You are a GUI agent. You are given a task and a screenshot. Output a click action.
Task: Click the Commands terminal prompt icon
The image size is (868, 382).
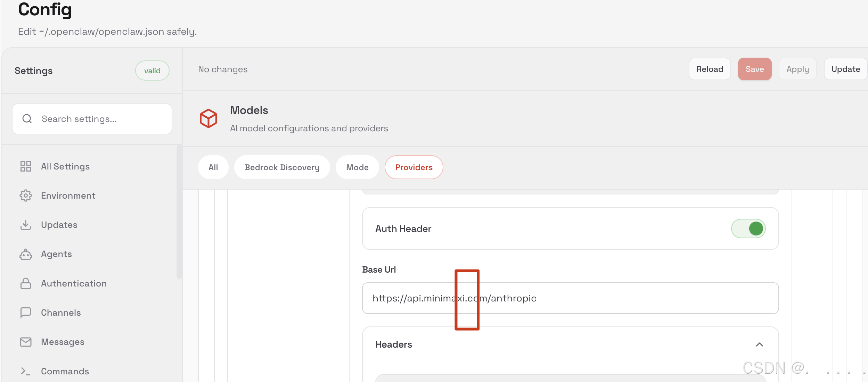click(x=26, y=371)
